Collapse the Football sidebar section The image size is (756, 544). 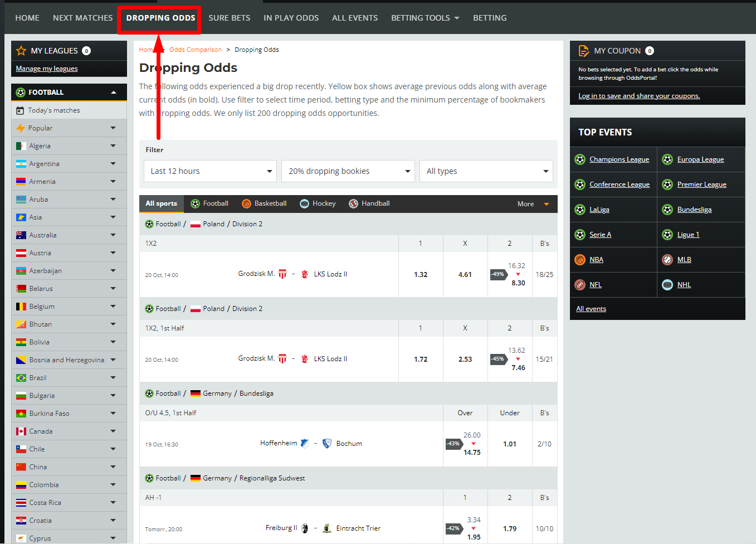coord(114,93)
